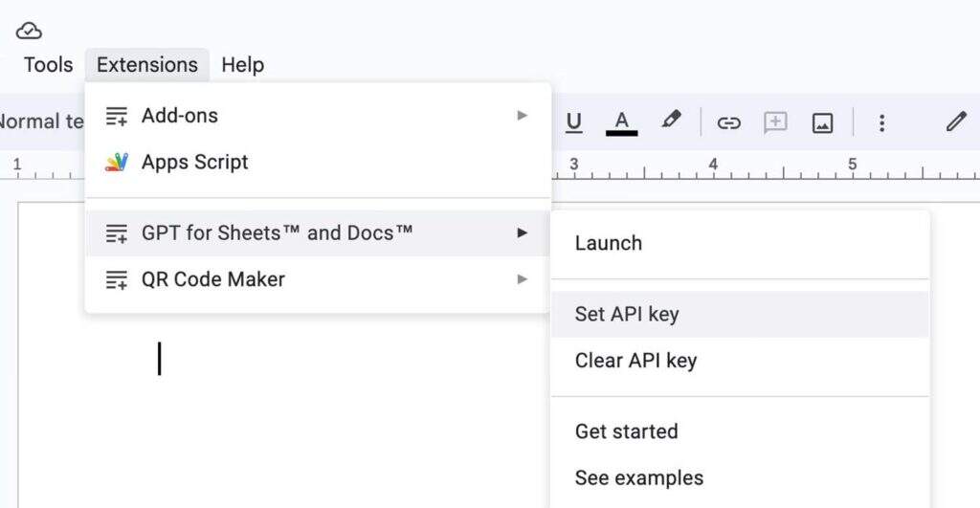The image size is (980, 508).
Task: Open the three-dot more options menu
Action: tap(881, 122)
